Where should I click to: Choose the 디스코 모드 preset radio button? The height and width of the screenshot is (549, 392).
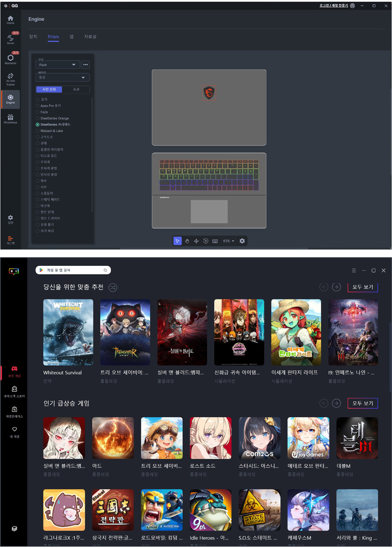point(38,156)
